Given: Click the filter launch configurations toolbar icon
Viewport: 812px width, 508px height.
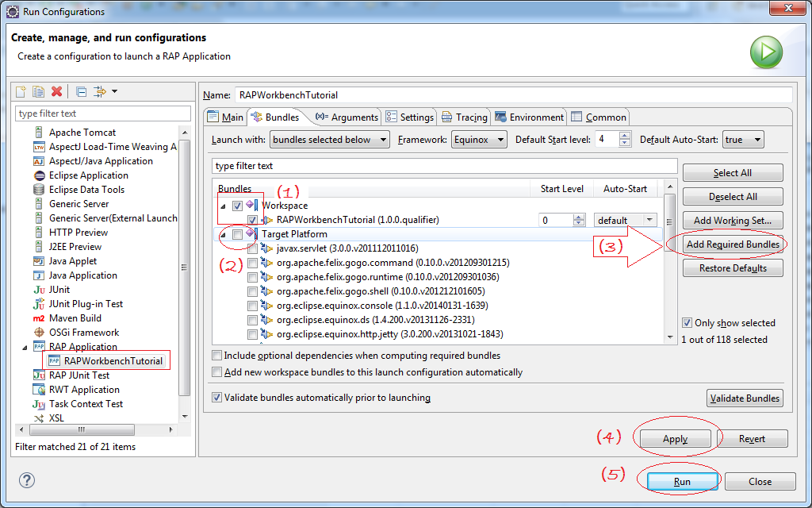Looking at the screenshot, I should tap(99, 92).
